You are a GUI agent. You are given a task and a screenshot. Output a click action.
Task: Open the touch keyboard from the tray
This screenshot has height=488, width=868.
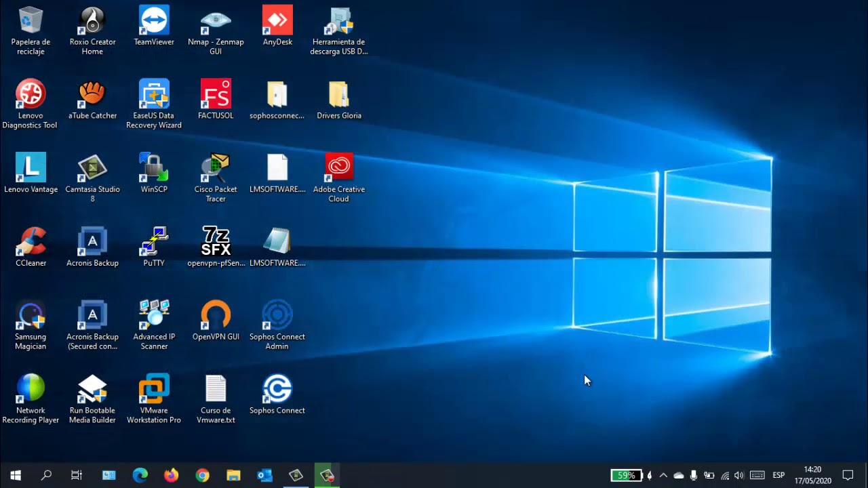point(757,475)
